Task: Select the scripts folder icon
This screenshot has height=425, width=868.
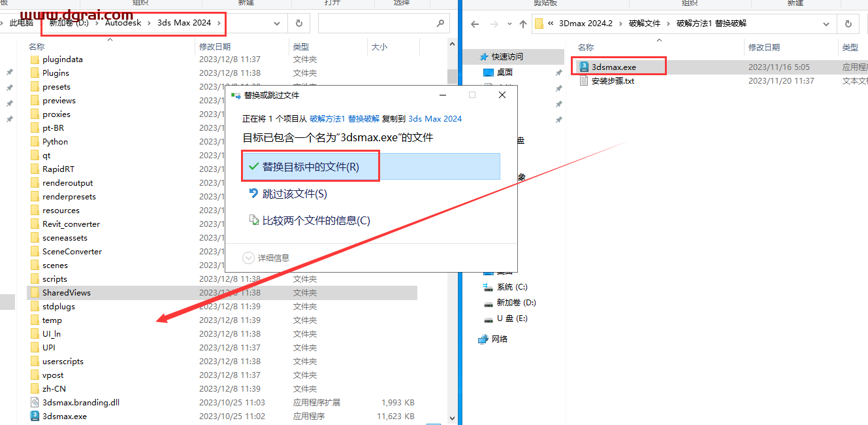Action: (35, 279)
